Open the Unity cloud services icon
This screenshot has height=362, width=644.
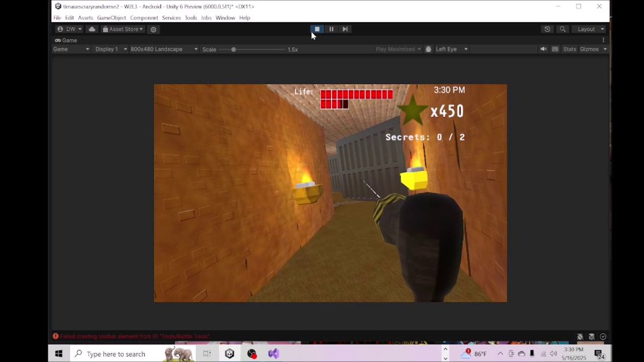click(x=91, y=29)
